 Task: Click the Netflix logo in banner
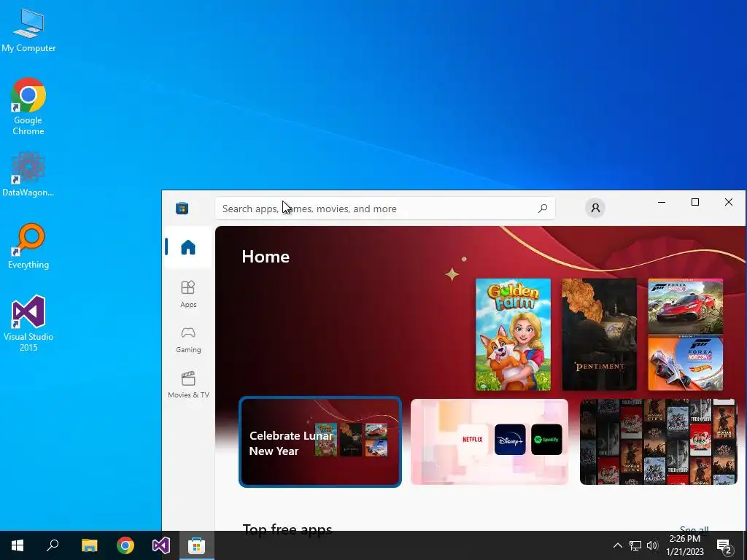click(473, 440)
